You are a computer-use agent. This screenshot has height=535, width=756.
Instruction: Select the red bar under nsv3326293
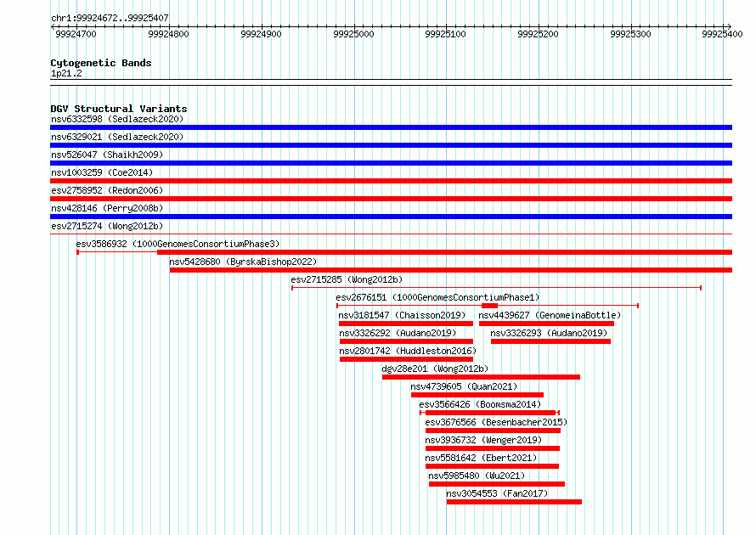tap(550, 341)
